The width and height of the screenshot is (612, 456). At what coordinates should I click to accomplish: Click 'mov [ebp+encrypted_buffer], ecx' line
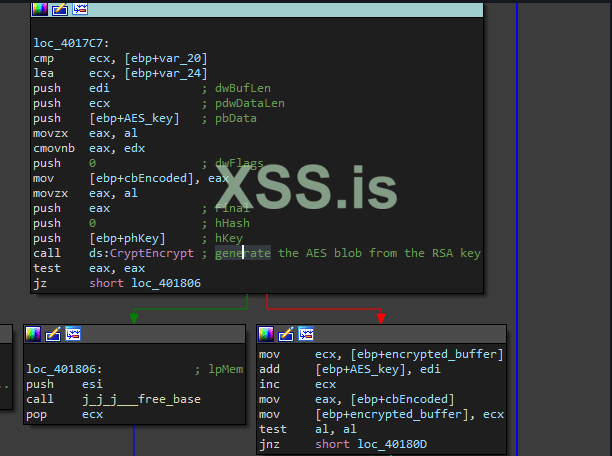381,415
